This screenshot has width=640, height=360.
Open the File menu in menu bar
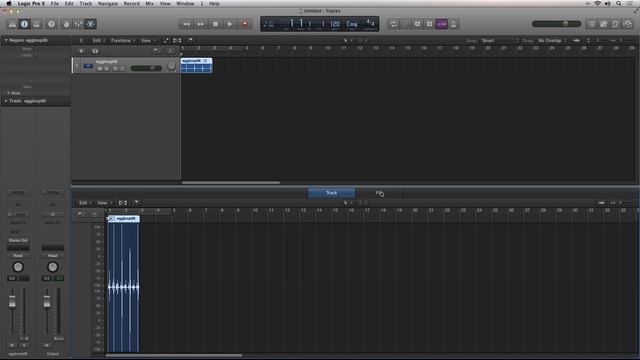pyautogui.click(x=54, y=4)
